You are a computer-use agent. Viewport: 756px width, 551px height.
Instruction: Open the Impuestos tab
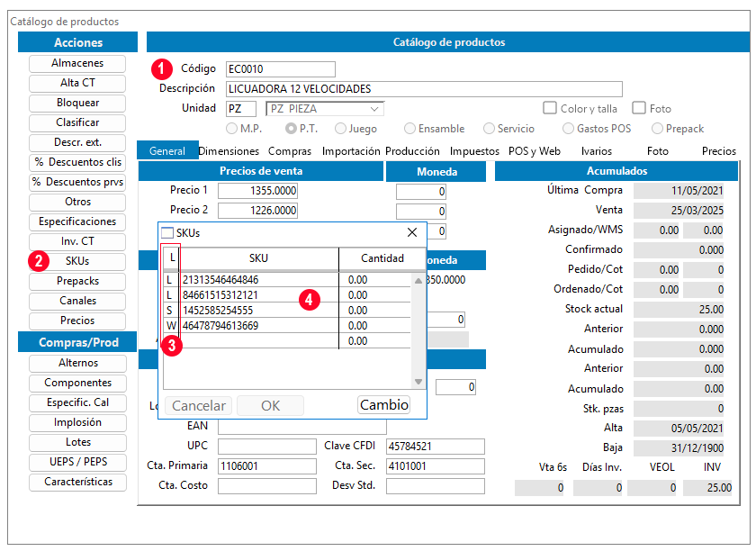474,151
